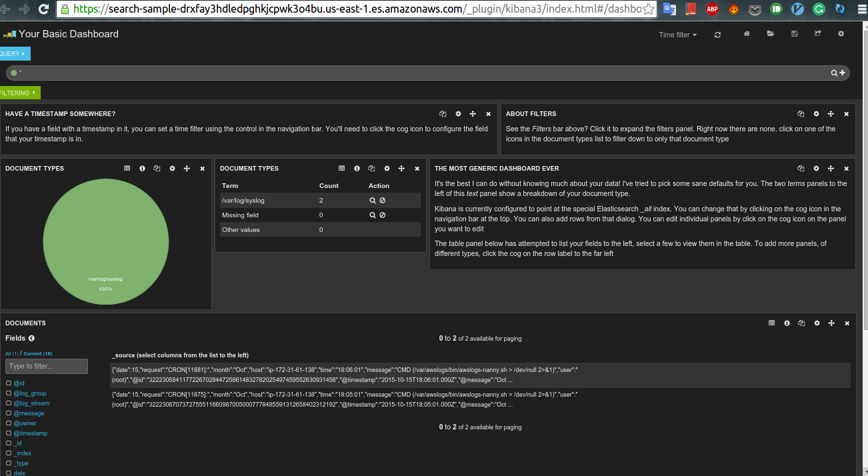Click the save dashboard floppy icon

[x=794, y=34]
